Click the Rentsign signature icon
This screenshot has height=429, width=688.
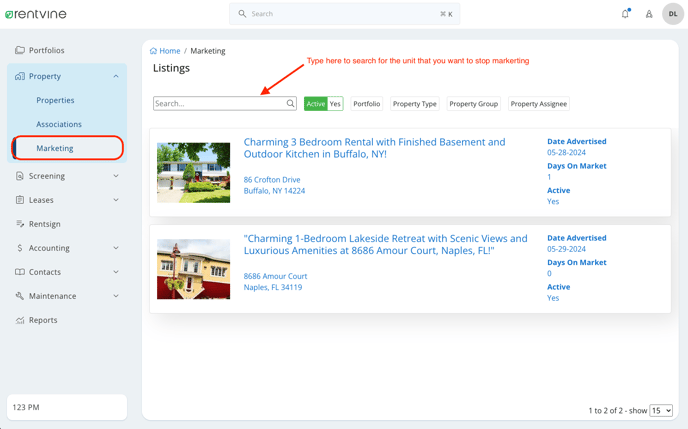click(x=20, y=224)
